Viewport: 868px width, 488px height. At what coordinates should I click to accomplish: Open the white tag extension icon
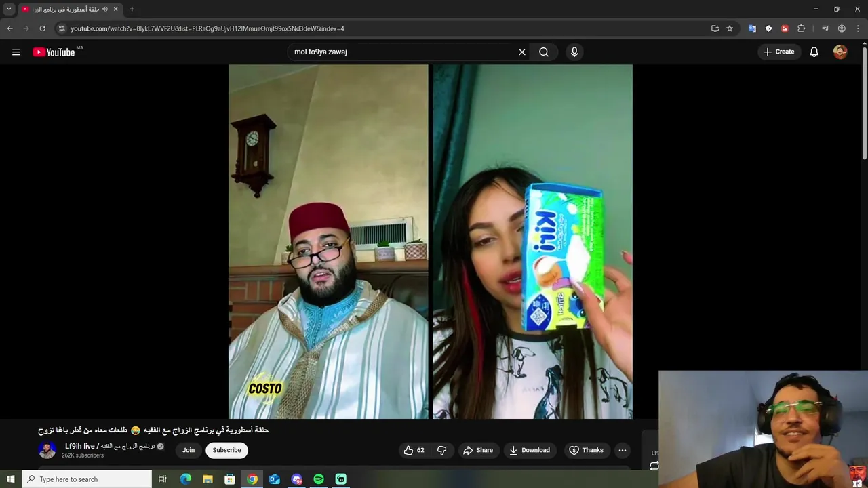768,28
